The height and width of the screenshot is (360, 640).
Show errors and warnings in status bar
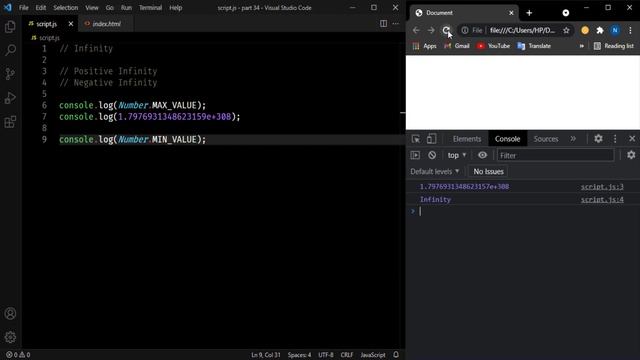click(x=18, y=355)
